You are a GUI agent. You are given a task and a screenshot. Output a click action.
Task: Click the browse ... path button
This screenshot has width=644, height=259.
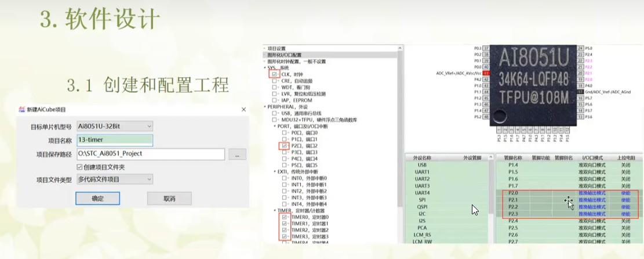[x=238, y=154]
